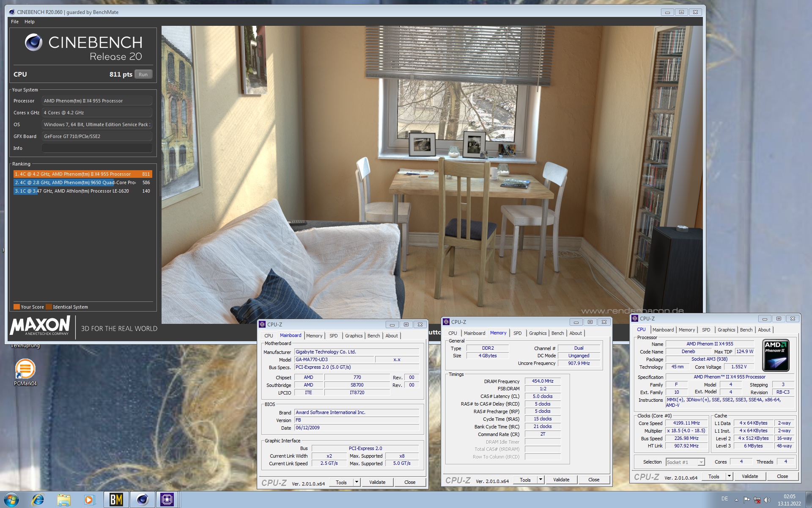
Task: Open Mainboard tab in rightmost CPU-Z window
Action: tap(663, 330)
